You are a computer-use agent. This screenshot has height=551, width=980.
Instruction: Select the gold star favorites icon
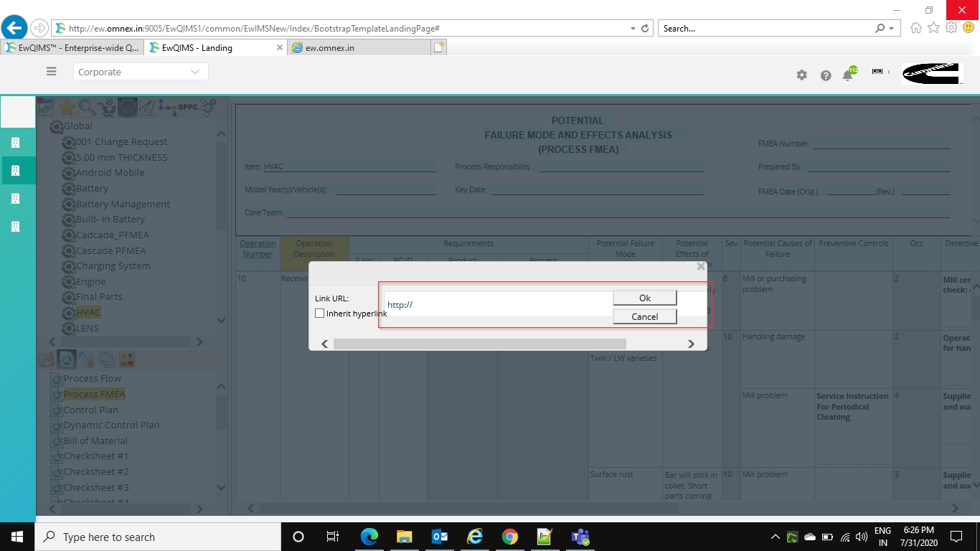pyautogui.click(x=67, y=108)
